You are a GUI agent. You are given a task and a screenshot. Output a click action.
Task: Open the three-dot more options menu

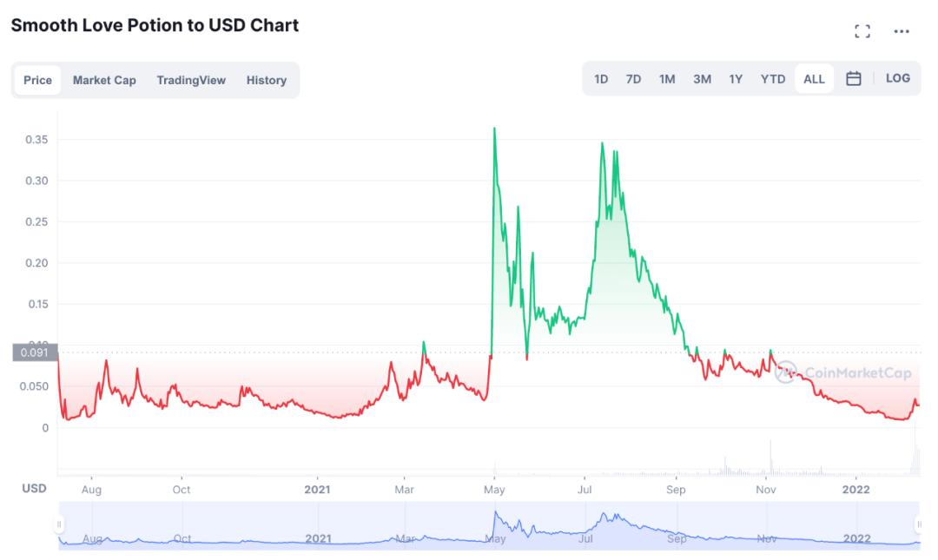[x=902, y=31]
